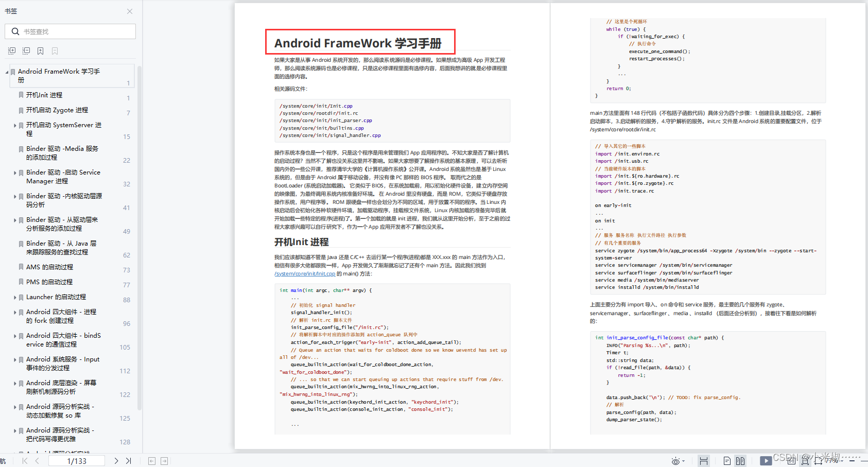
Task: Expand Binder 驱动 - 从驱动层来分析 bookmark
Action: 15,220
